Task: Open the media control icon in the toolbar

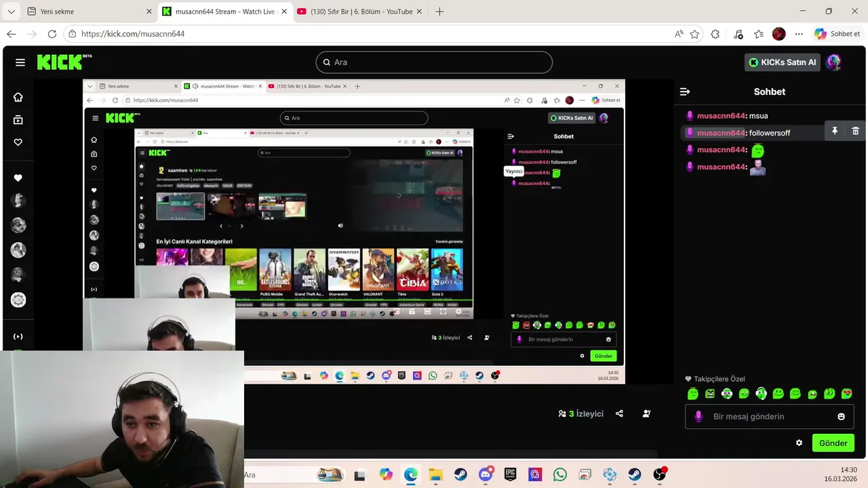Action: coord(738,34)
